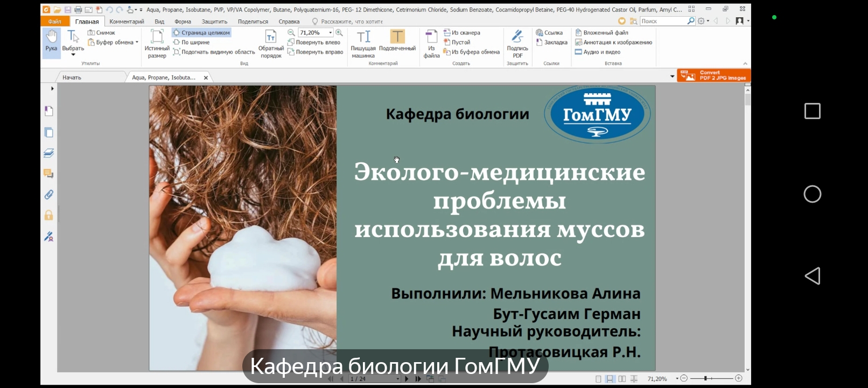Open the Pages thumbnails side panel

pos(48,133)
